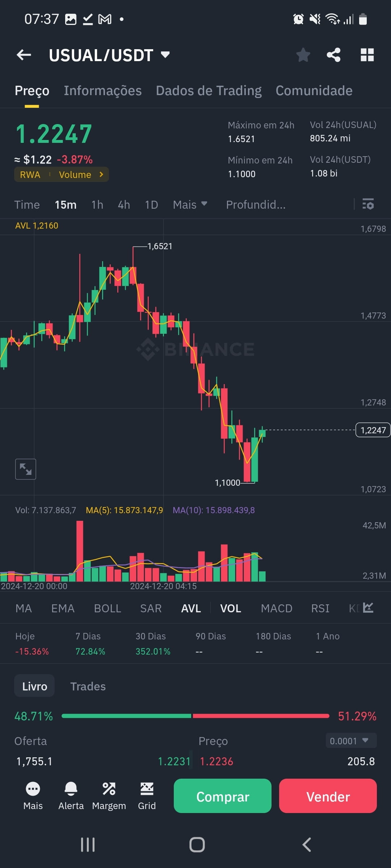Open the share icon
This screenshot has height=868, width=391.
[333, 55]
